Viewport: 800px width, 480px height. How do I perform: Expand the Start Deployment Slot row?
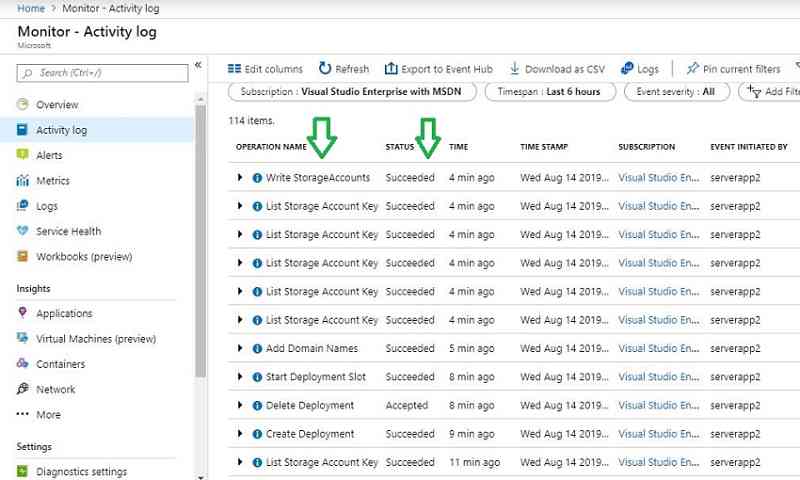pos(240,377)
